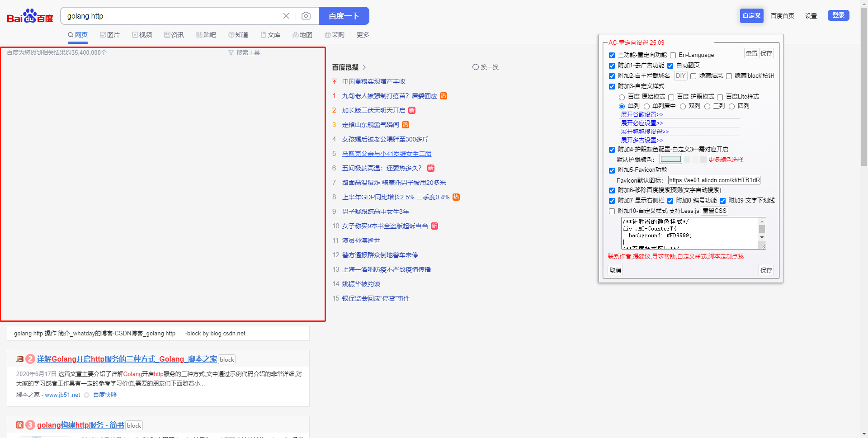Select the 双列 layout radio button

(x=683, y=106)
